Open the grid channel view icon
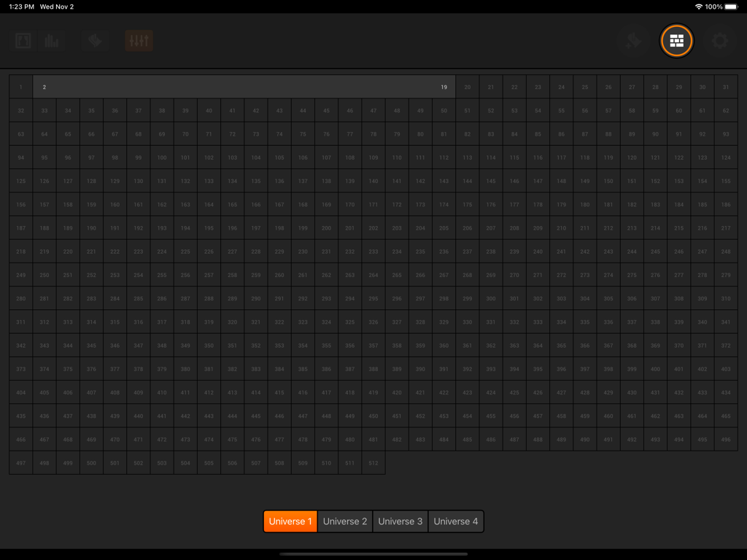 coord(676,41)
